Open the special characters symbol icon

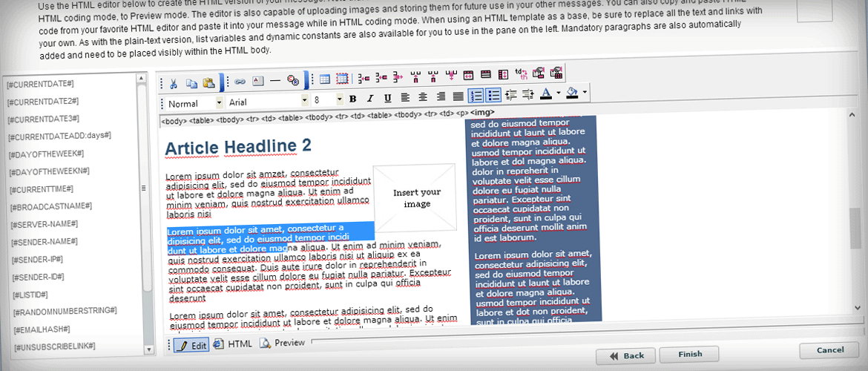(x=292, y=82)
